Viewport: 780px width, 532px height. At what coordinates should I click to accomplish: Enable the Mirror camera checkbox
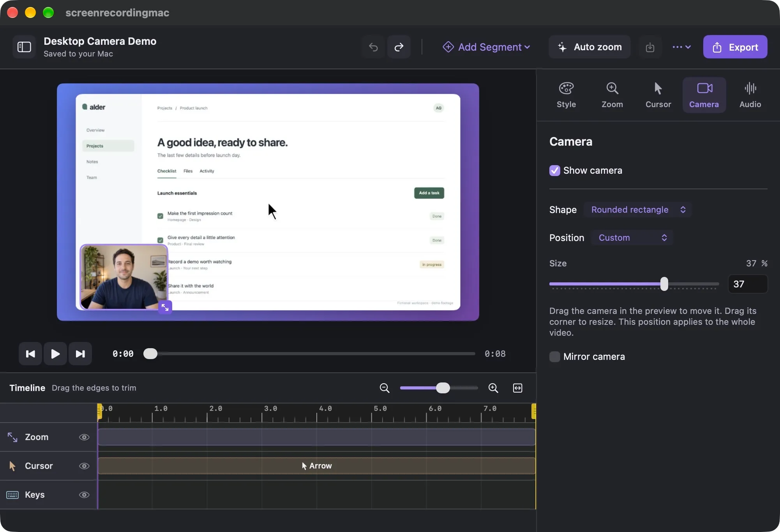pos(555,357)
